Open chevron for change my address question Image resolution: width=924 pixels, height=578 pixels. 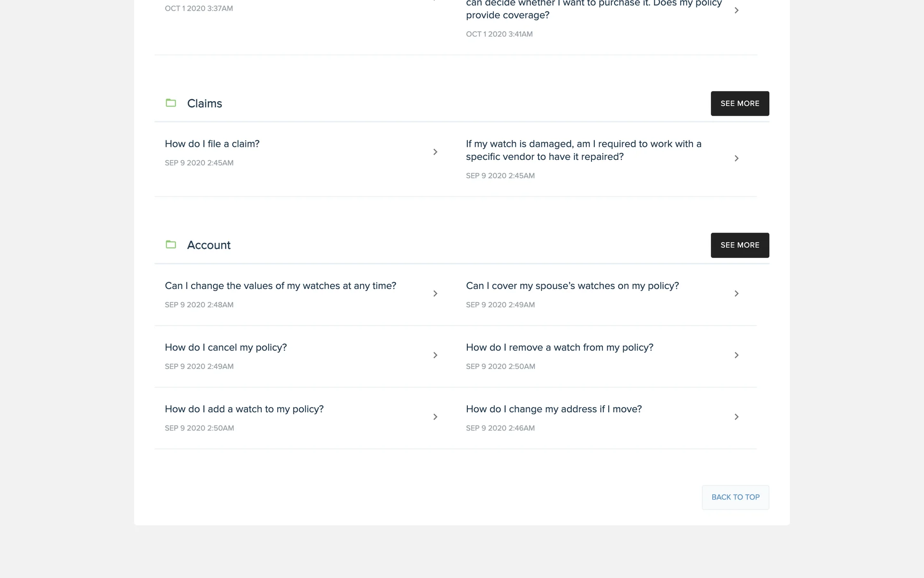click(x=736, y=417)
